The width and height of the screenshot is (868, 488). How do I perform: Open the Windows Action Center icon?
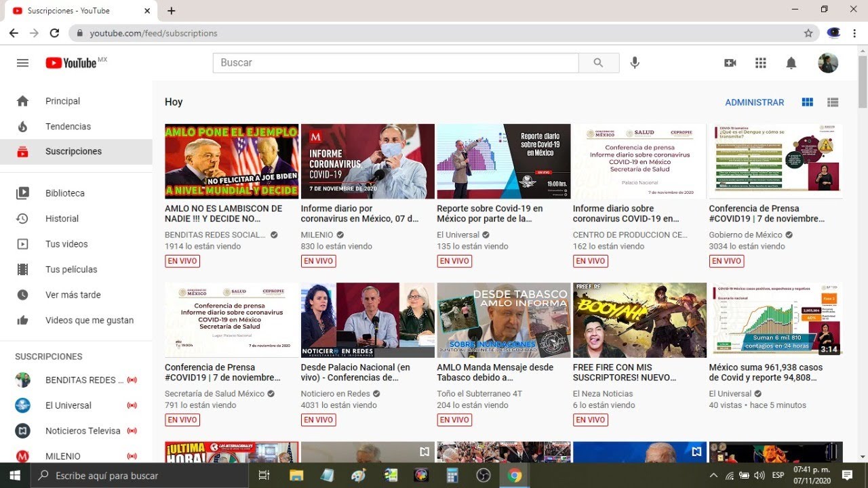(847, 475)
